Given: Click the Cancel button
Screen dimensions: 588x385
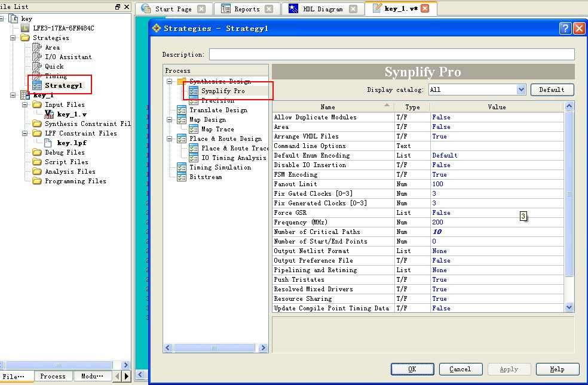Looking at the screenshot, I should tap(460, 369).
